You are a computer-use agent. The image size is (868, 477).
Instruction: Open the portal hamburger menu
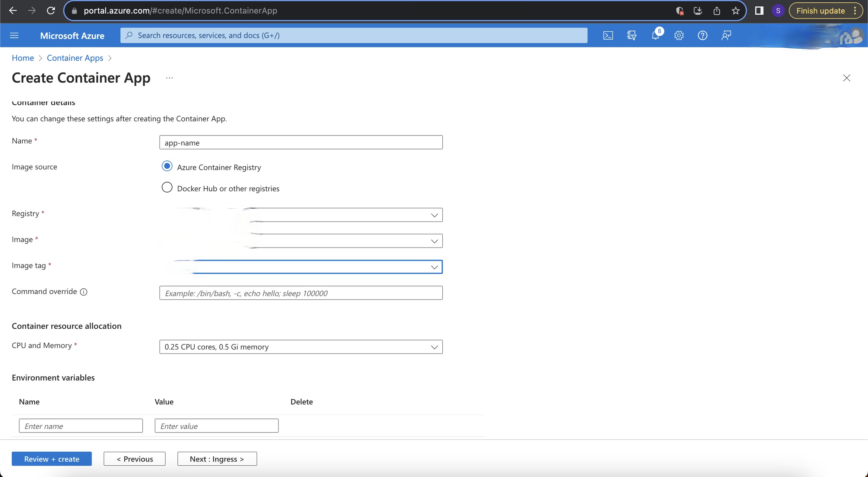tap(14, 35)
